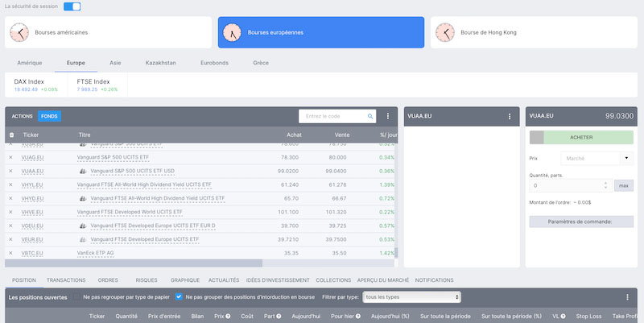Sort by the Achat column header
The height and width of the screenshot is (323, 644).
(x=294, y=135)
